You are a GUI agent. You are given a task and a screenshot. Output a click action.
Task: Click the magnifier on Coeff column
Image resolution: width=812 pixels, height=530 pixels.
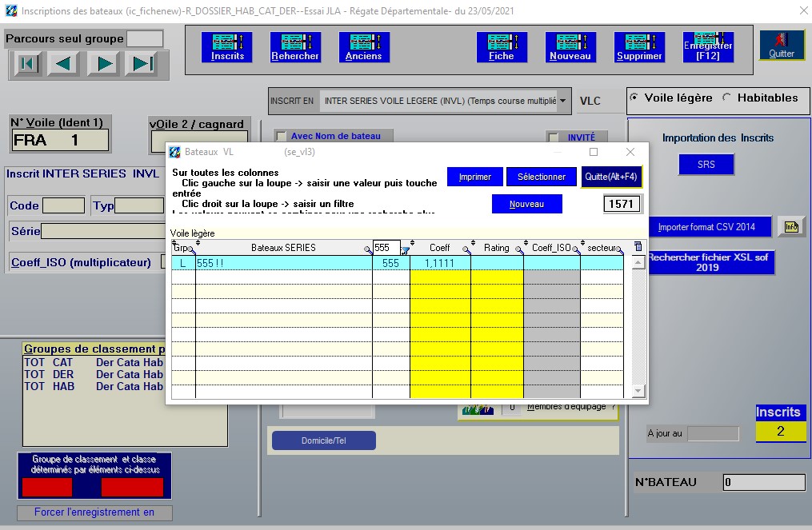466,250
